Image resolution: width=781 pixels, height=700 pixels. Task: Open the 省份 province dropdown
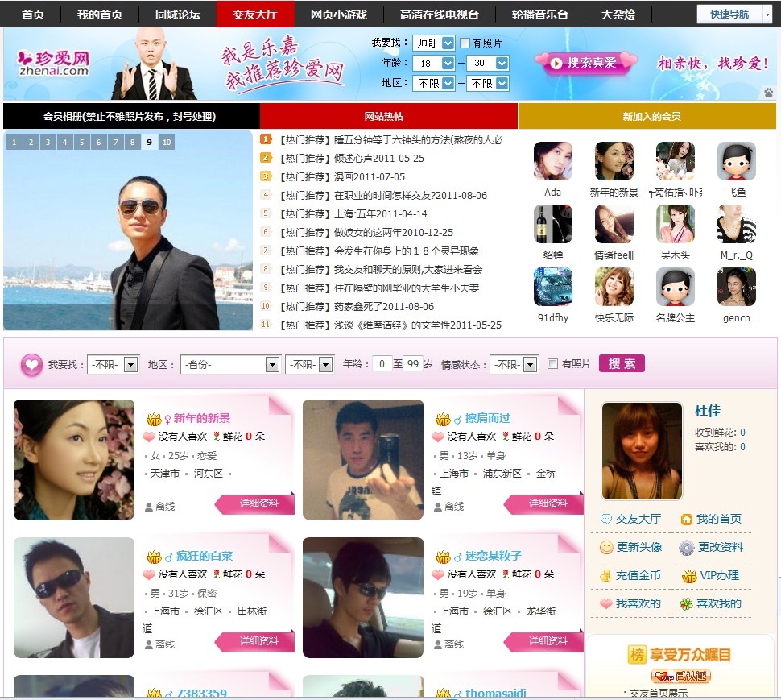pyautogui.click(x=230, y=365)
